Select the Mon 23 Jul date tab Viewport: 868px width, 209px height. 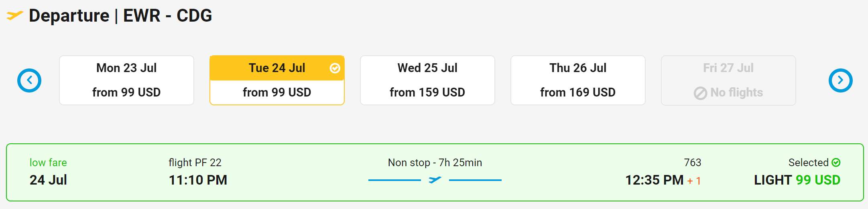(x=126, y=80)
